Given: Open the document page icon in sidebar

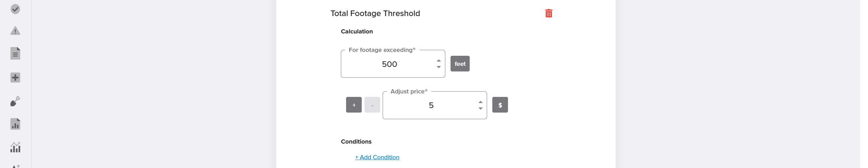Looking at the screenshot, I should 15,53.
